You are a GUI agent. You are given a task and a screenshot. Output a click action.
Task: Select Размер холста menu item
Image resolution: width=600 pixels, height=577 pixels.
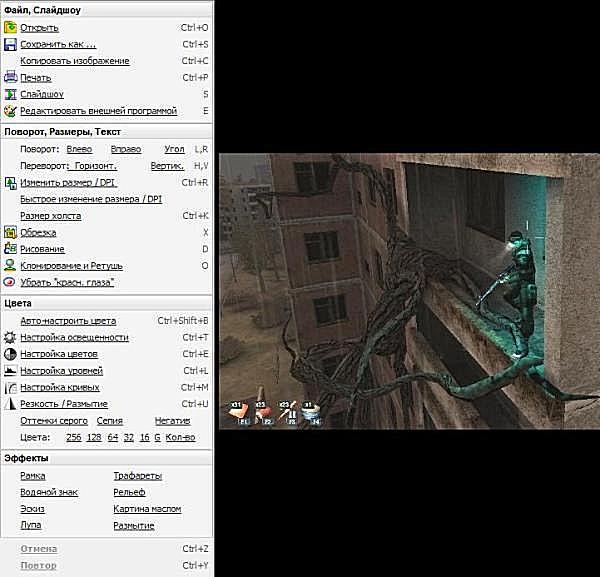click(x=50, y=216)
